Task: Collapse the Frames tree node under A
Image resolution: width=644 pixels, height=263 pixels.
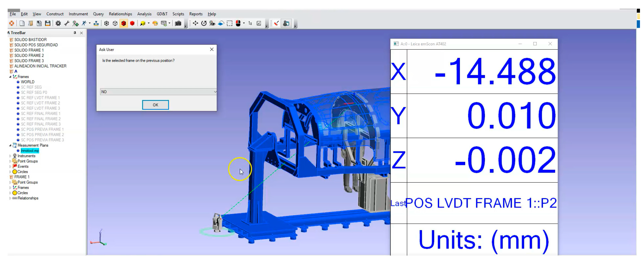Action: click(x=10, y=77)
